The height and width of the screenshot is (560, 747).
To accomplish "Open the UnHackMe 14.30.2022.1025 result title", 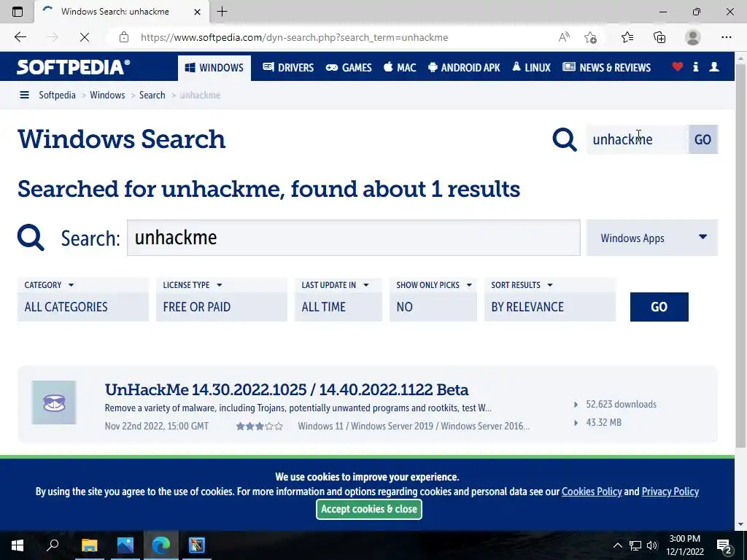I will (x=287, y=389).
